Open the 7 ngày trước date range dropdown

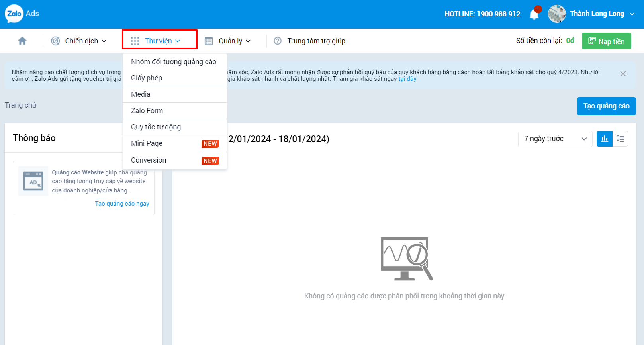(x=555, y=139)
